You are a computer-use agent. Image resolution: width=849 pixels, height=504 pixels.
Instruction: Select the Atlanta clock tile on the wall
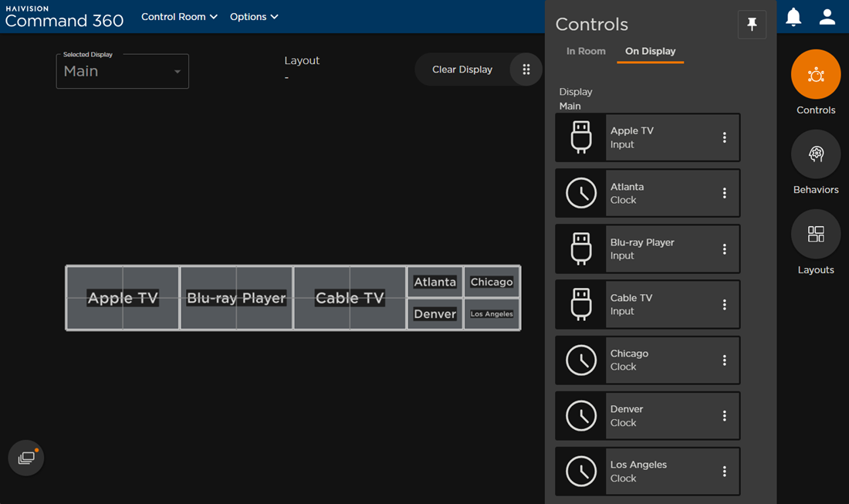point(435,282)
